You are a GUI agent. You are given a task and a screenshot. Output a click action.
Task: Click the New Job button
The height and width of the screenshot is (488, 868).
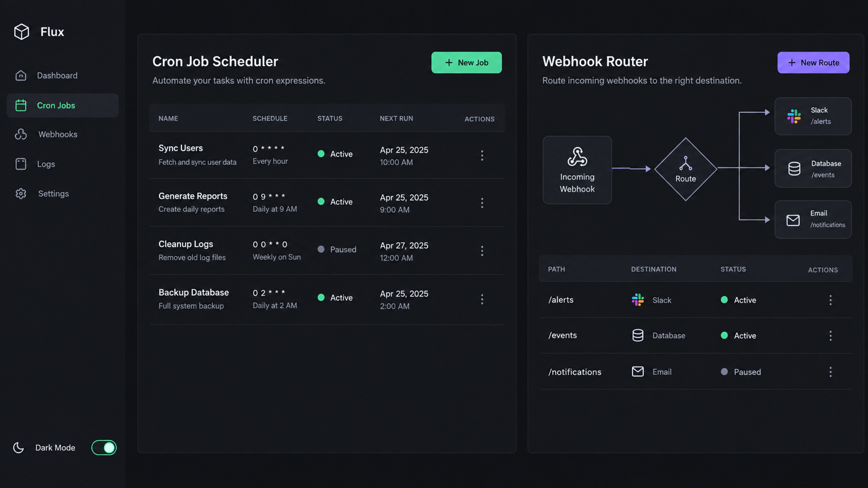click(x=467, y=62)
